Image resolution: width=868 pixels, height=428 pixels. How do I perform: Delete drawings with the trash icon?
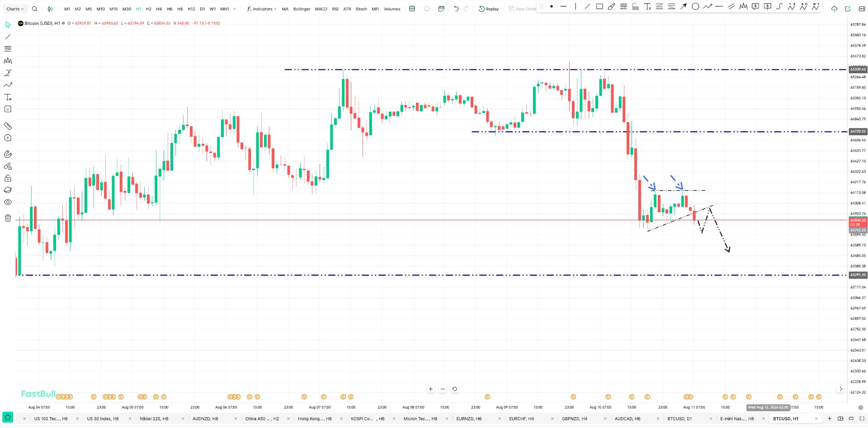click(8, 218)
